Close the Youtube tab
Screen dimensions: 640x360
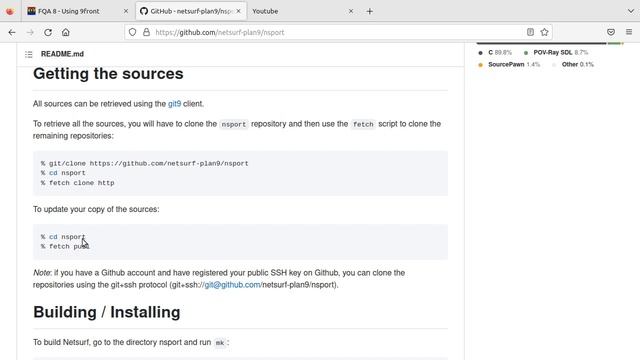(351, 11)
